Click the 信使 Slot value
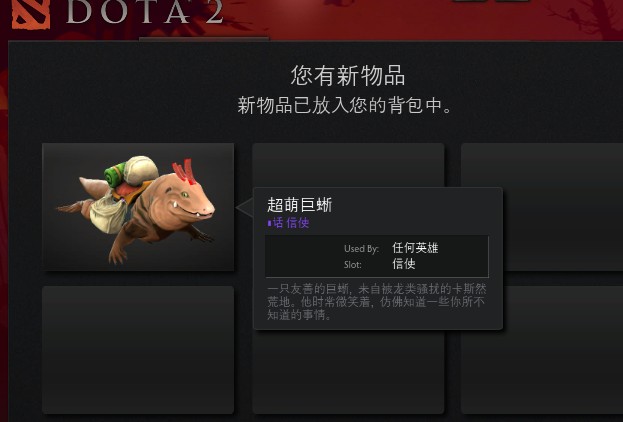The width and height of the screenshot is (623, 422). [x=404, y=264]
